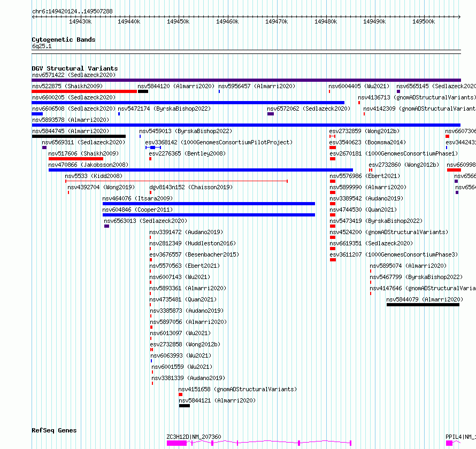Click the nsv5893578 (Almarri2020) label
This screenshot has width=476, height=449.
click(71, 120)
